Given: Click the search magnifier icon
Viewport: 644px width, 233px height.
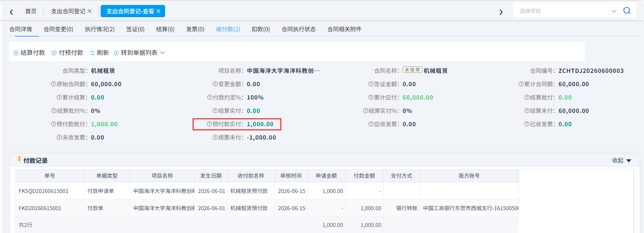Looking at the screenshot, I should tap(627, 11).
